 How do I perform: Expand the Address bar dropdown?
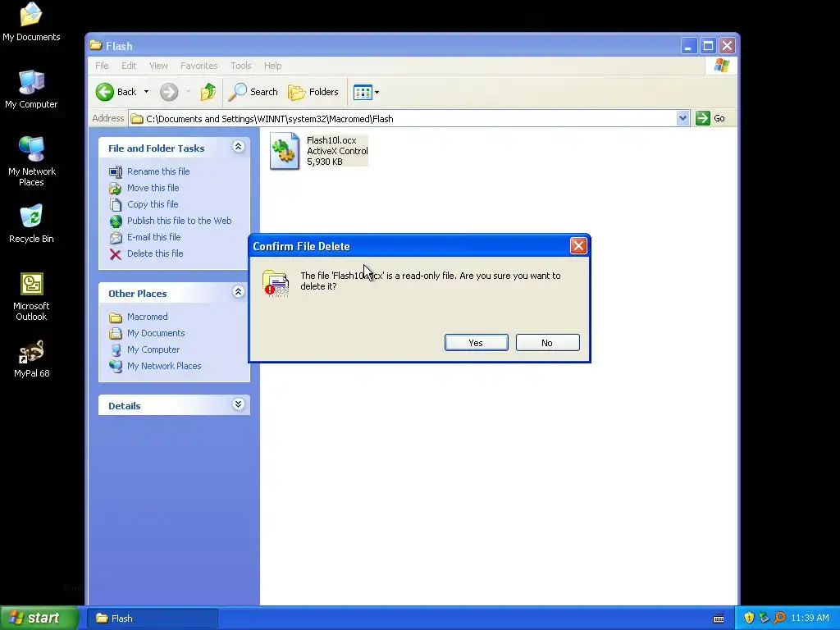(x=682, y=118)
